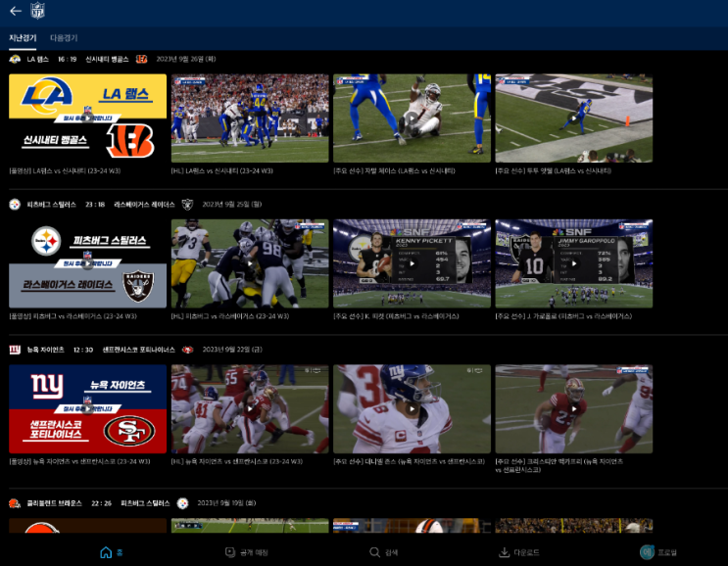
Task: Click team name '샌프란시스코 포티나이너스' in header
Action: [x=139, y=350]
